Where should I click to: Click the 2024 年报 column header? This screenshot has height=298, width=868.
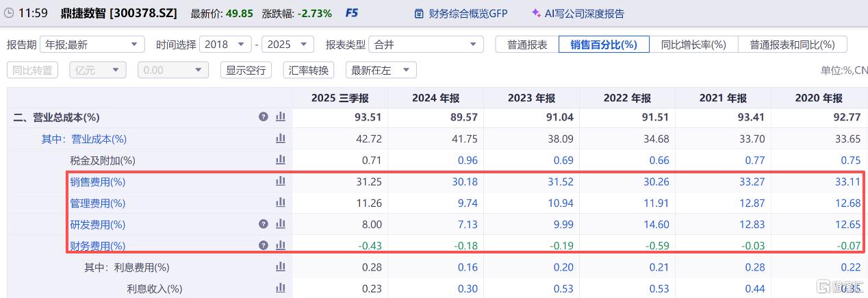(x=435, y=98)
